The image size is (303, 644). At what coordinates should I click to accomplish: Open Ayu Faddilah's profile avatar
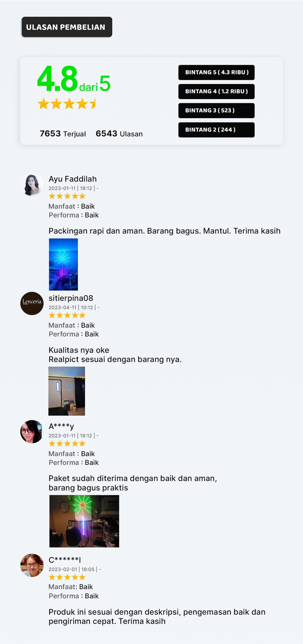tap(32, 185)
